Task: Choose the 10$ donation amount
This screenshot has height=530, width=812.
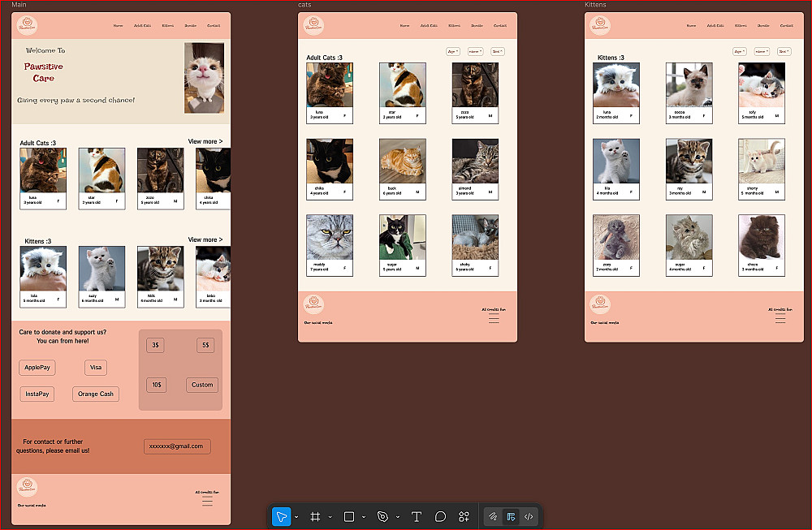Action: click(x=157, y=385)
